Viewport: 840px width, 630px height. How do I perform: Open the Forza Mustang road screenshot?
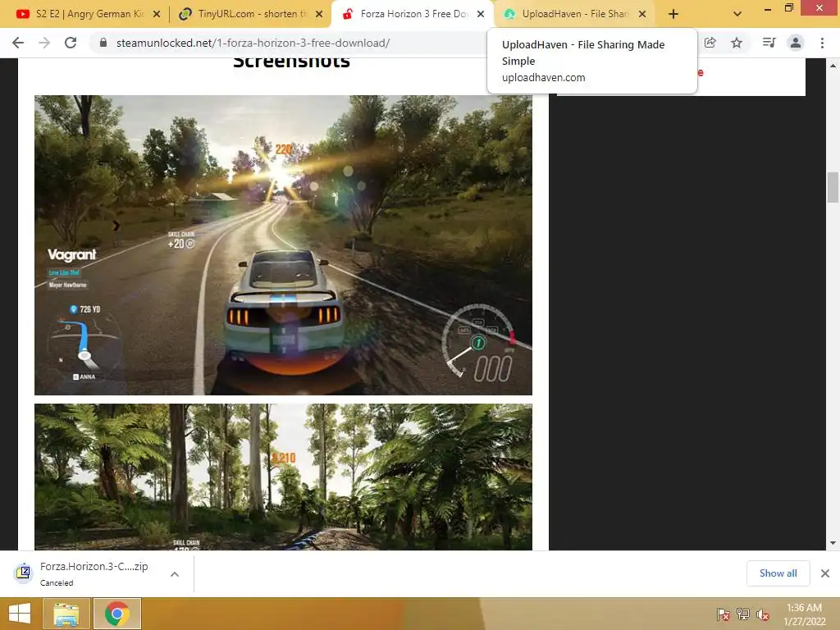pyautogui.click(x=283, y=245)
